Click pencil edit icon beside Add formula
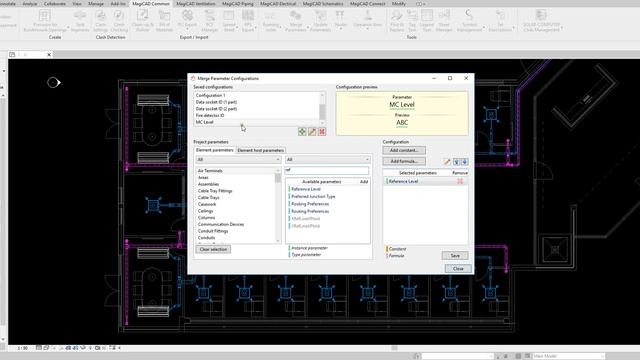 447,162
